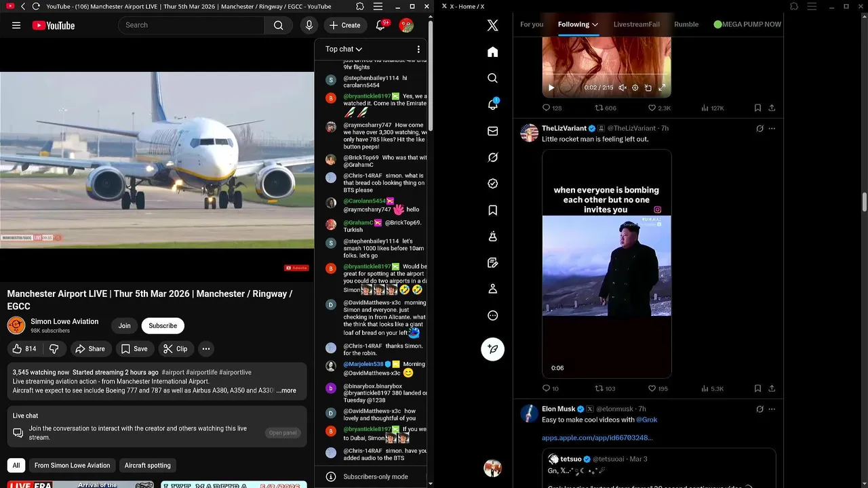Like the Manchester Airport stream
This screenshot has height=488, width=868.
point(24,349)
